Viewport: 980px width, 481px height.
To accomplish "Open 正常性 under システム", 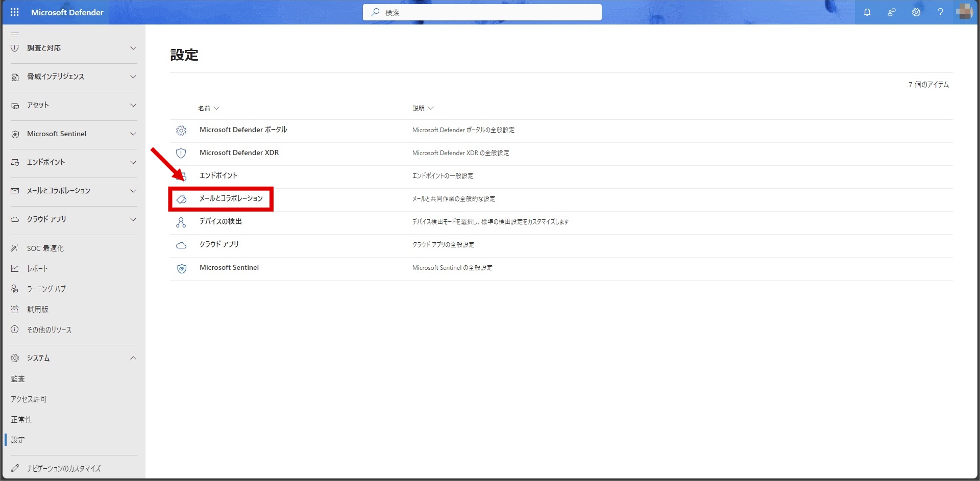I will [21, 420].
